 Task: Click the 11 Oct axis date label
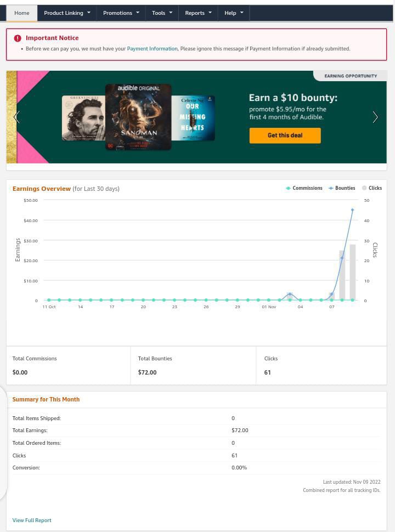point(49,307)
